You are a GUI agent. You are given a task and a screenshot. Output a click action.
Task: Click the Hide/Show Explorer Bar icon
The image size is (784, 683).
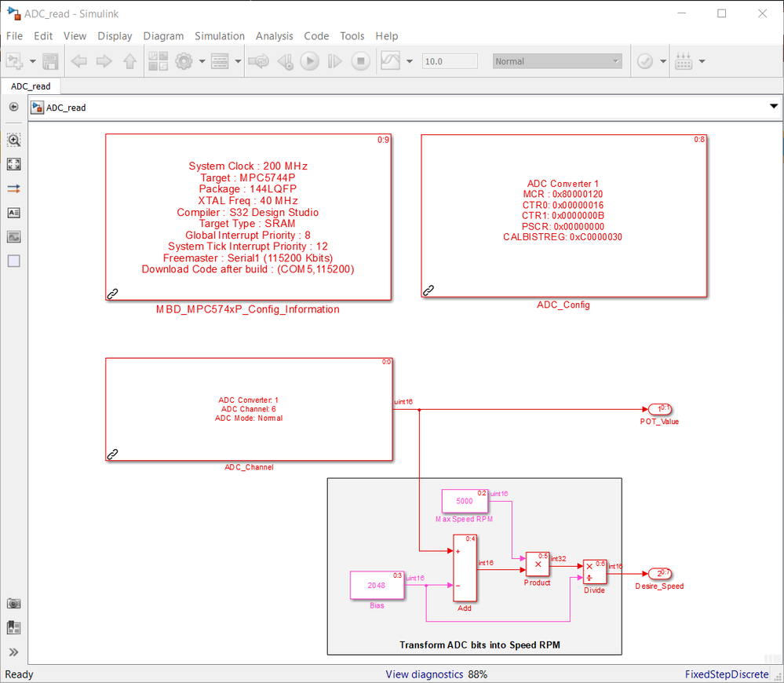(14, 107)
